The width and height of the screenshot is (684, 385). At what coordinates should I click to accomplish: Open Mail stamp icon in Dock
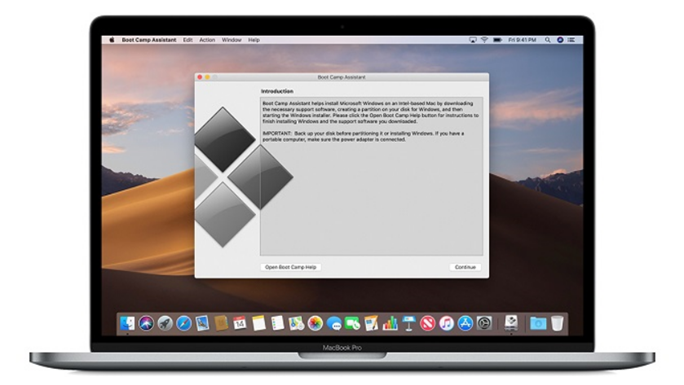[x=202, y=324]
